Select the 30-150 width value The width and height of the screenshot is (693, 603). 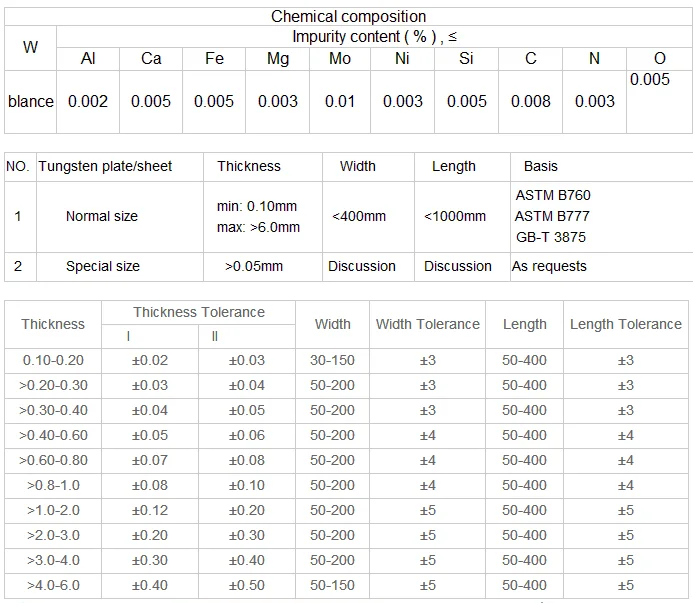pos(332,360)
